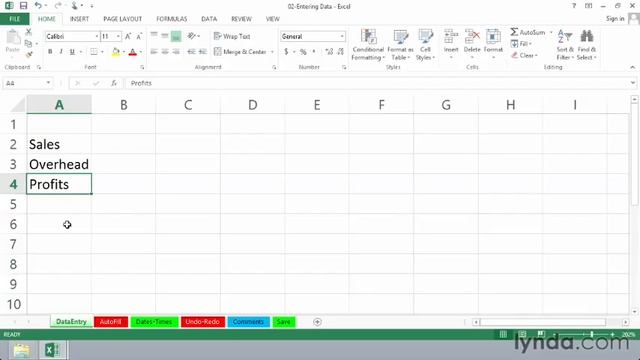640x360 pixels.
Task: Click the dollar Accounting format icon
Action: pyautogui.click(x=286, y=52)
